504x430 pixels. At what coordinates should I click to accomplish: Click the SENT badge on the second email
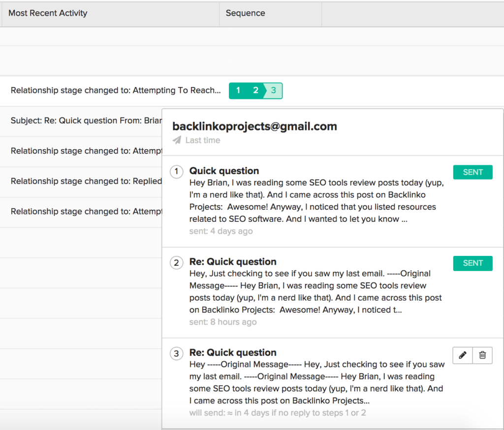pyautogui.click(x=472, y=263)
